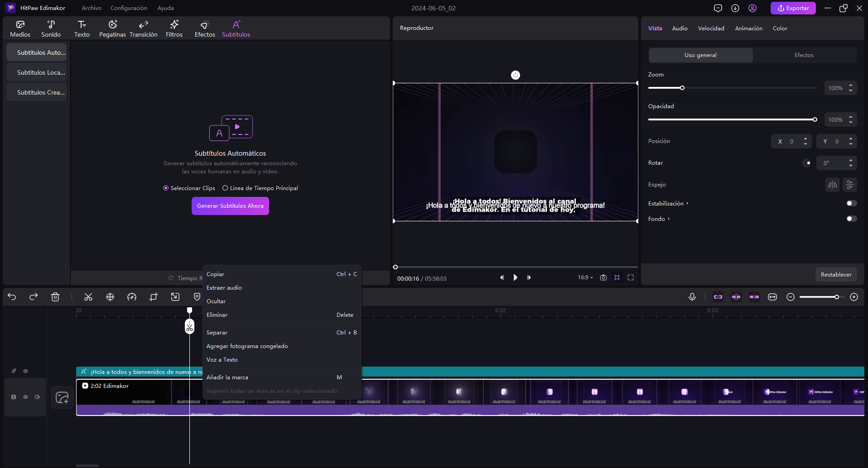Image resolution: width=868 pixels, height=468 pixels.
Task: Take a snapshot with the camera icon
Action: (x=603, y=277)
